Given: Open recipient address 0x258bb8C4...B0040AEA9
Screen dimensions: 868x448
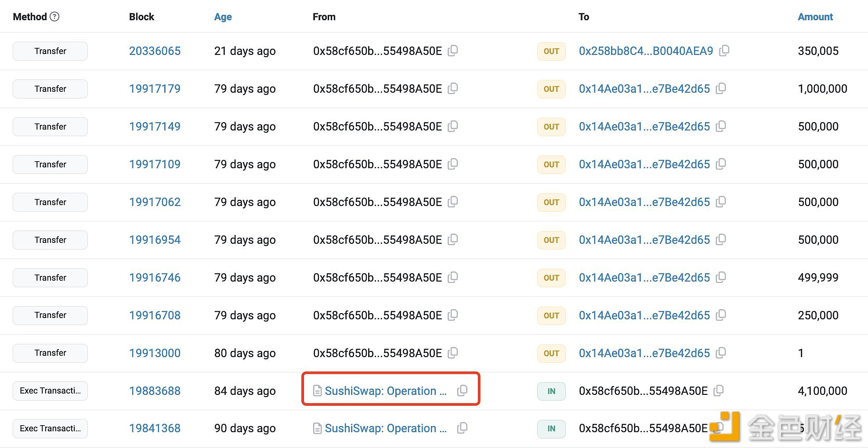Looking at the screenshot, I should tap(646, 51).
